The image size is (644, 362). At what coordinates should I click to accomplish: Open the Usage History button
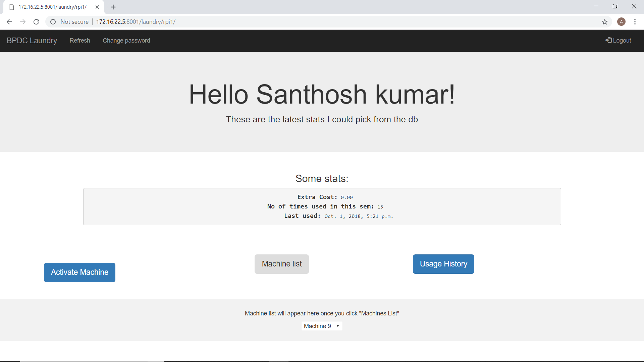443,264
